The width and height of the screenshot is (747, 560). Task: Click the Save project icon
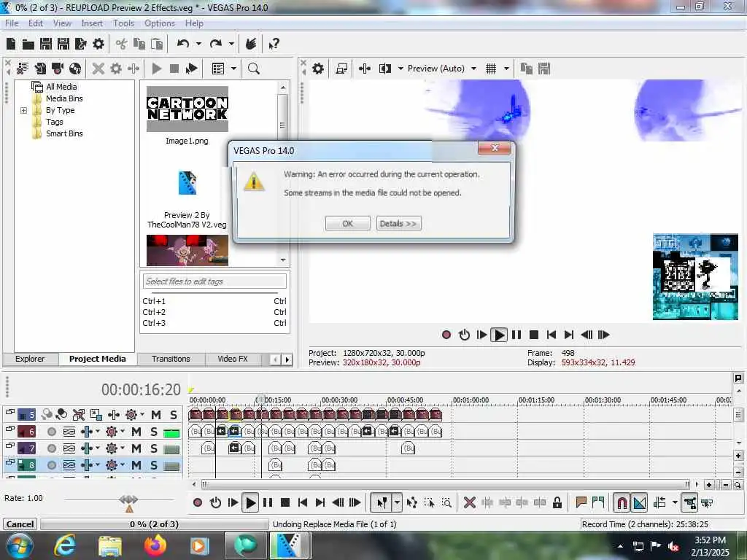[x=46, y=44]
